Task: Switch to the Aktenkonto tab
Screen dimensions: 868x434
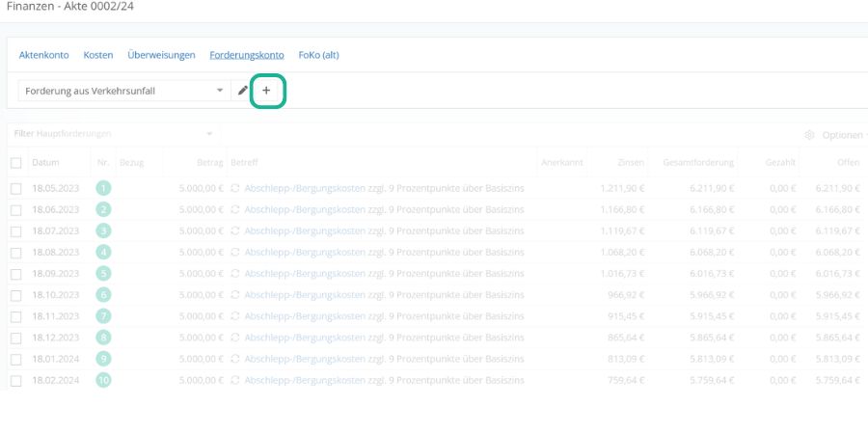Action: 44,55
